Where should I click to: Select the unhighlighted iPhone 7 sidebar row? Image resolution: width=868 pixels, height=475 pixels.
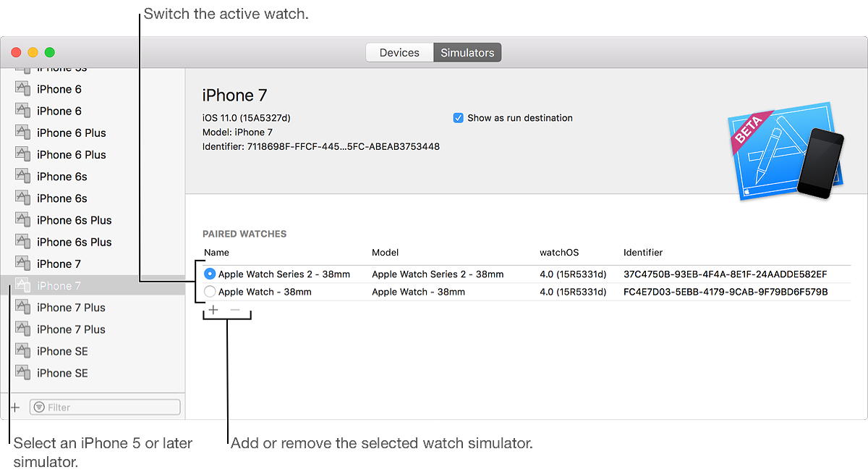[93, 264]
